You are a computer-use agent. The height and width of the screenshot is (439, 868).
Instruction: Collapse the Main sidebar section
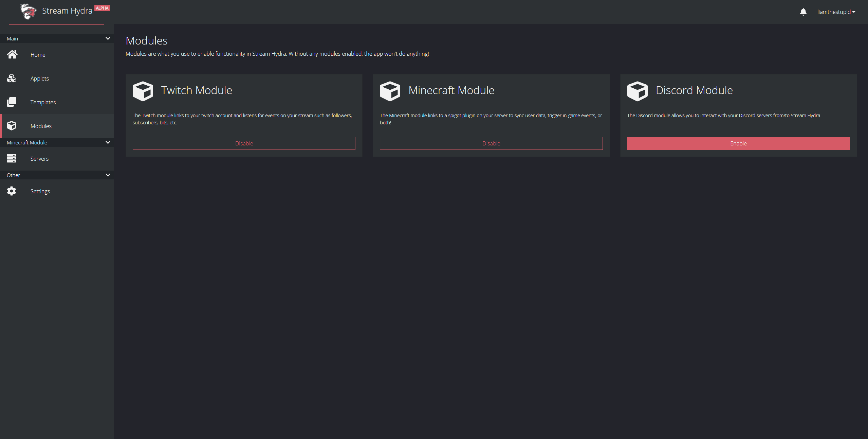click(108, 38)
